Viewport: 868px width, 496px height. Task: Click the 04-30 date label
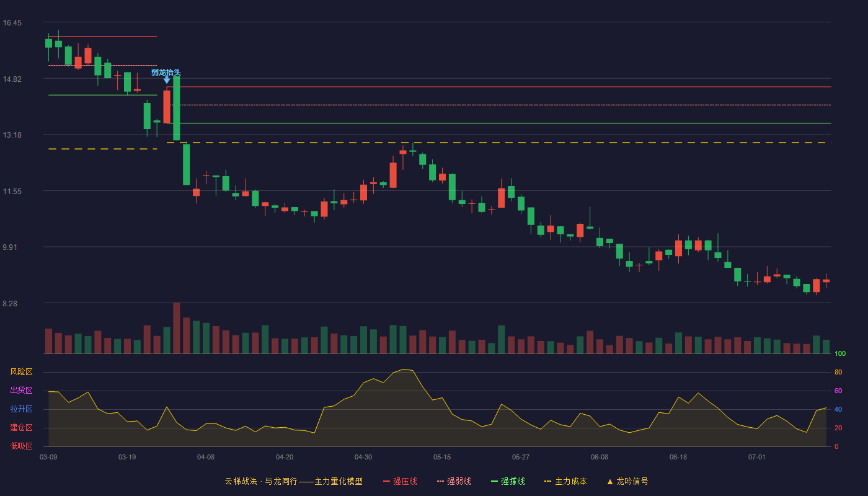tap(363, 457)
